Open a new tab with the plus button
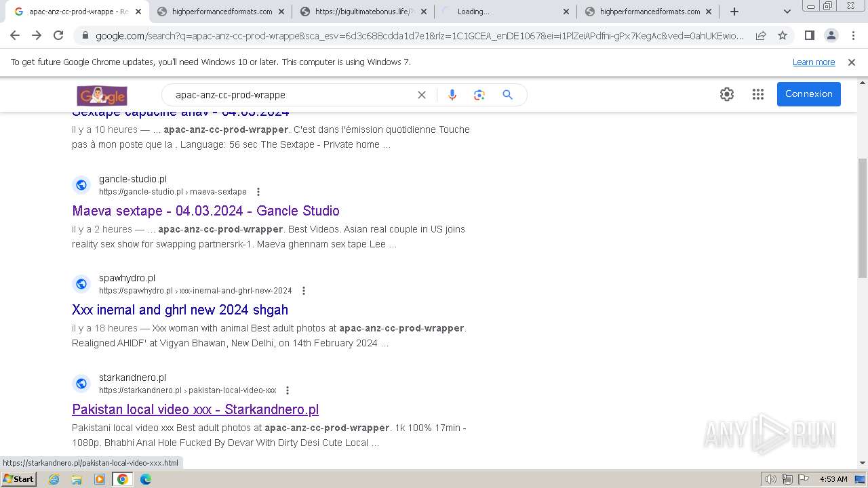Viewport: 868px width, 488px height. pyautogui.click(x=734, y=12)
